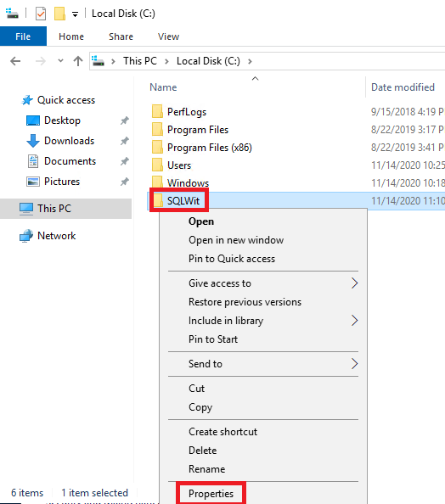Select the SQLWit folder name
This screenshot has height=504, width=445.
coord(183,201)
